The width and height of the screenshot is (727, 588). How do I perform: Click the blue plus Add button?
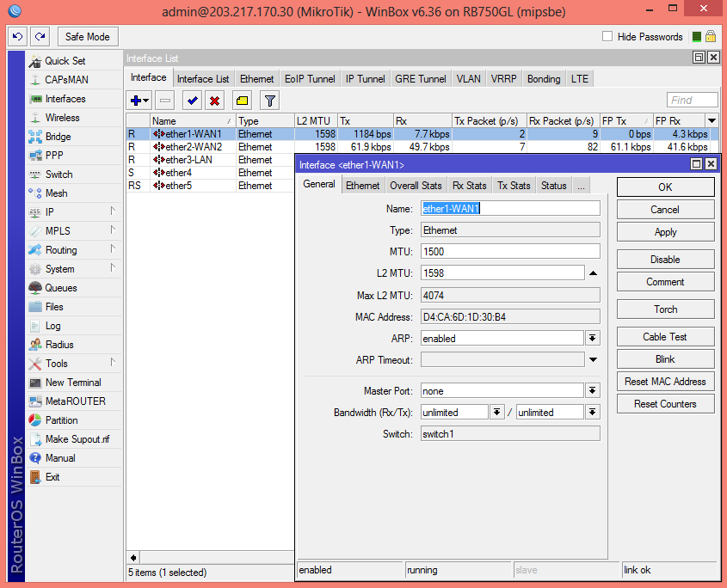click(139, 101)
